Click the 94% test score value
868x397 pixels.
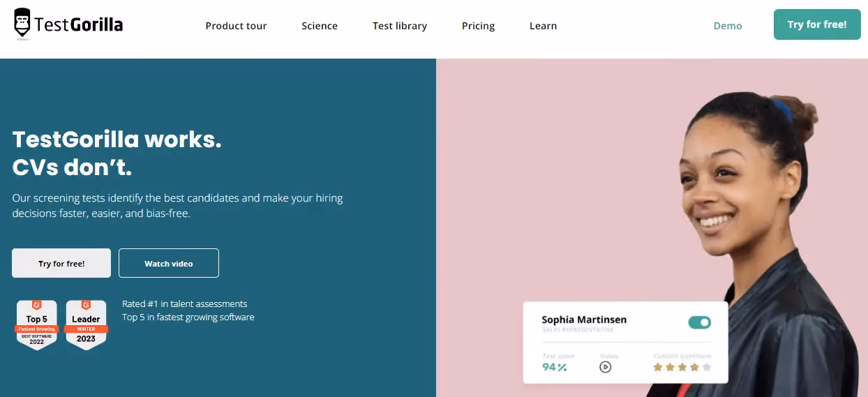click(x=554, y=367)
